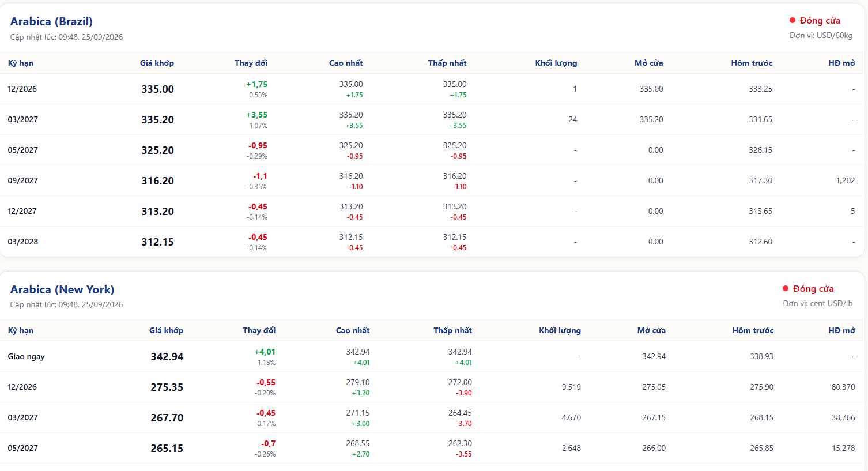Click the update timestamp under Arabica (New York)
Screen dimensions: 868x471
(x=66, y=304)
